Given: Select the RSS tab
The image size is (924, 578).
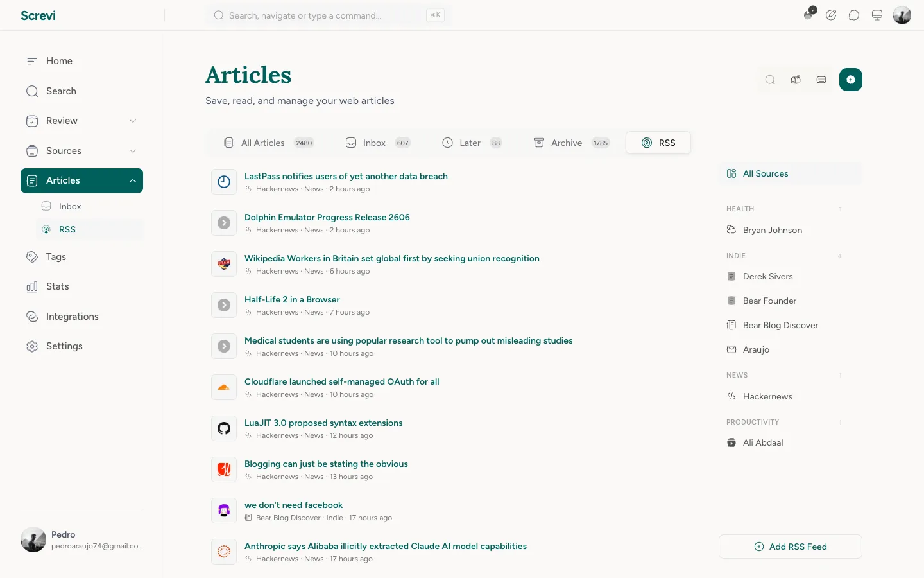Looking at the screenshot, I should (x=658, y=143).
